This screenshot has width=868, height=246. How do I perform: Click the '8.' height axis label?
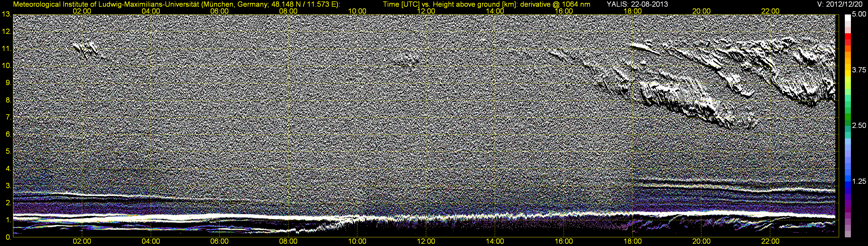pos(8,100)
